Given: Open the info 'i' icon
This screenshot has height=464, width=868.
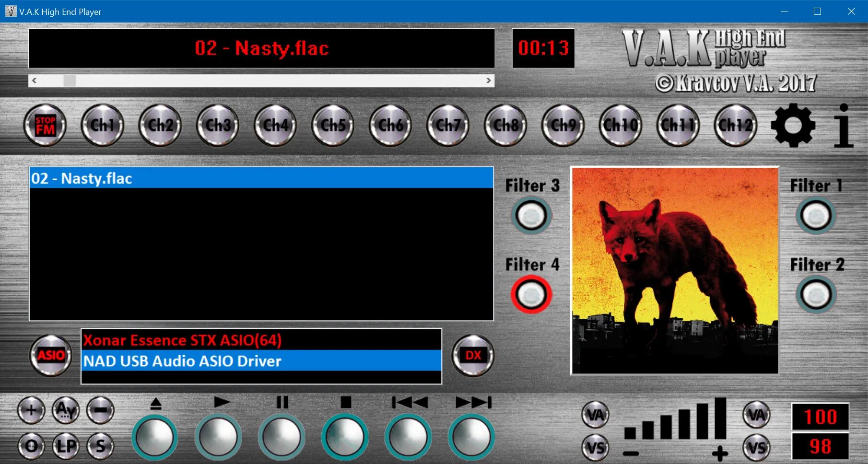Looking at the screenshot, I should (x=844, y=126).
